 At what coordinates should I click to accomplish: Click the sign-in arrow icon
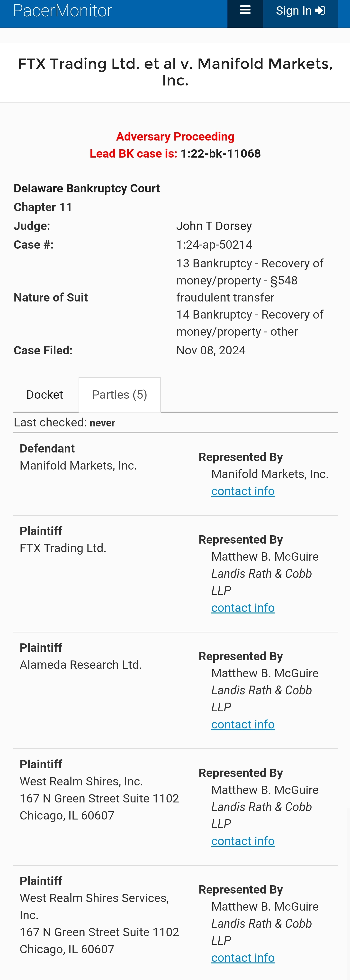[320, 10]
